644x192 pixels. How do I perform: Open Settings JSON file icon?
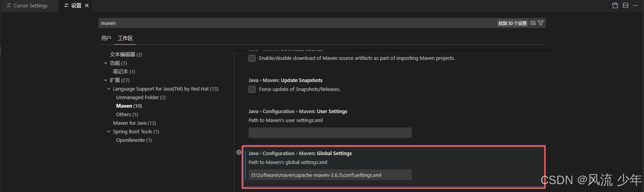615,5
